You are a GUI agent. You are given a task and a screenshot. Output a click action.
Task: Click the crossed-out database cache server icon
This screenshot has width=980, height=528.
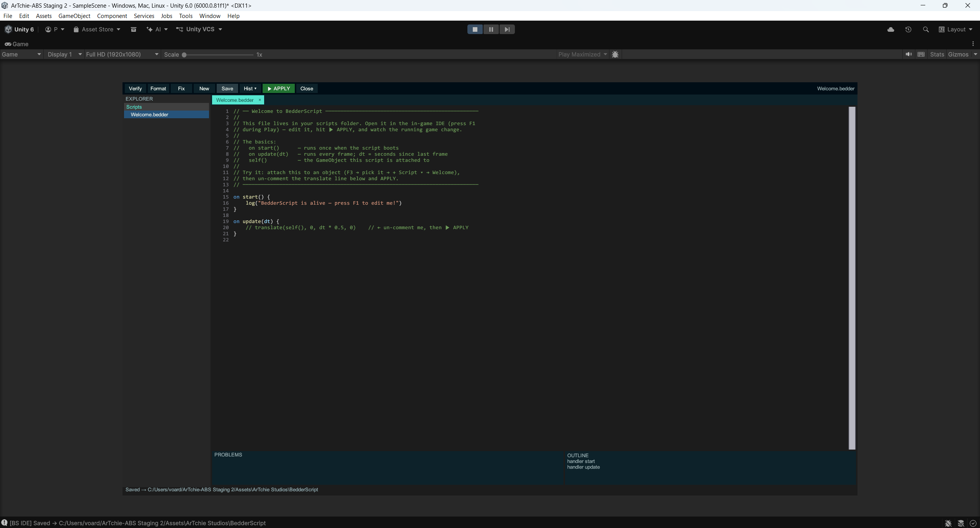click(x=961, y=523)
